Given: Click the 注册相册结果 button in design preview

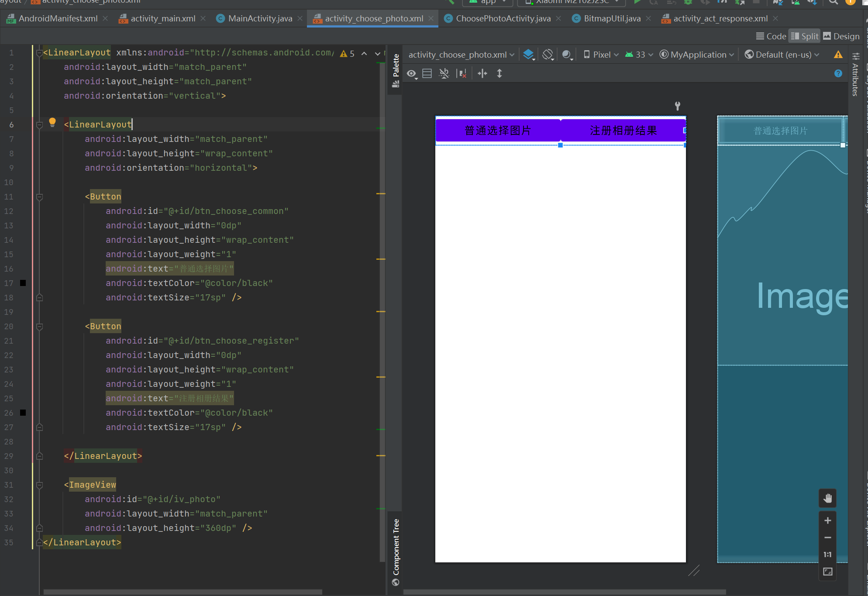Looking at the screenshot, I should point(623,131).
